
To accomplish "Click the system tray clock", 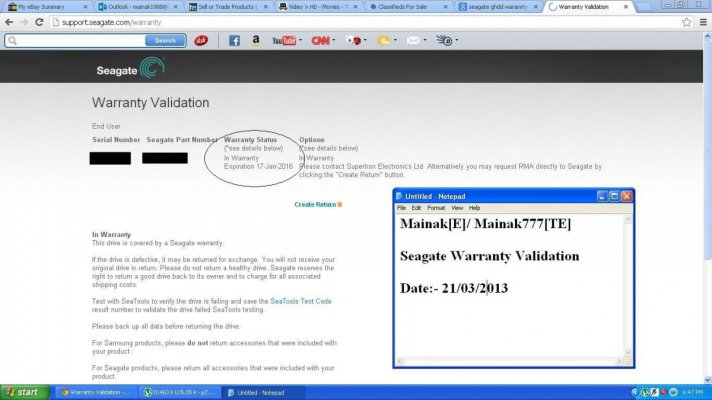I will [693, 392].
